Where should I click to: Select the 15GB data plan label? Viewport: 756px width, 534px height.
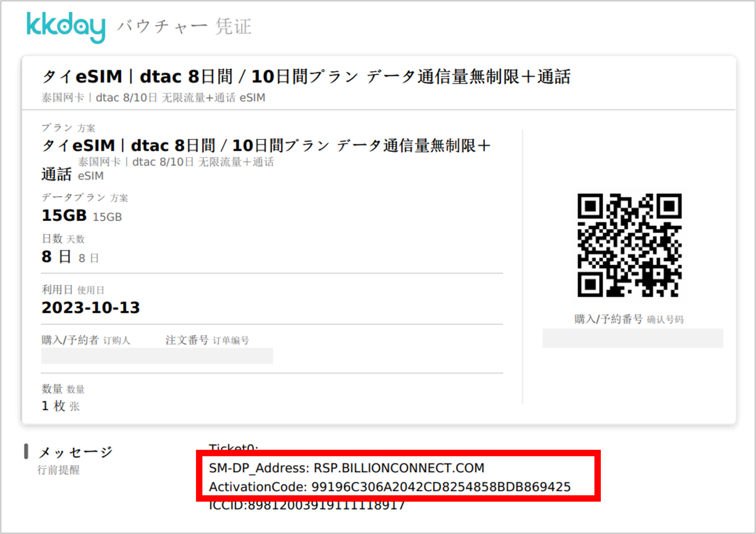[x=64, y=215]
